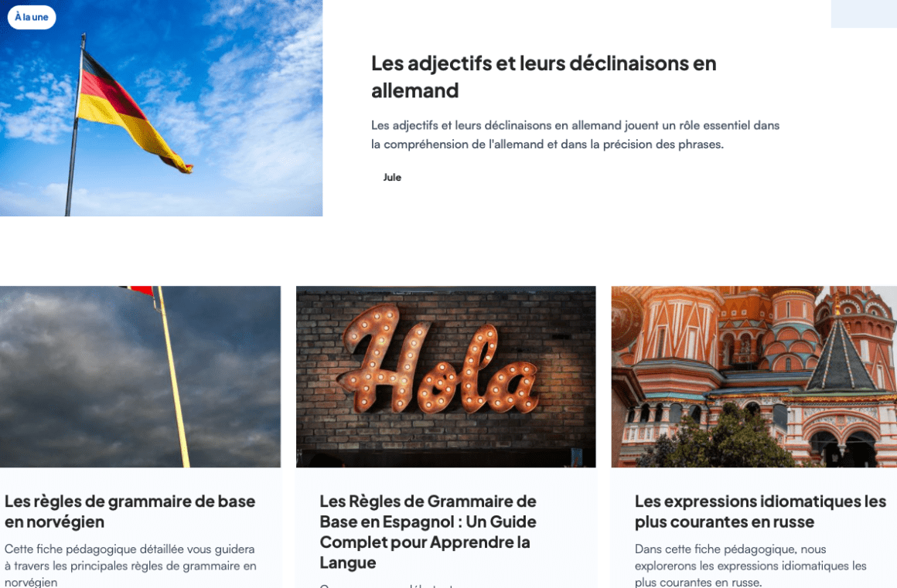Click the dark cone-roofed tower in the cathedral image

838,355
